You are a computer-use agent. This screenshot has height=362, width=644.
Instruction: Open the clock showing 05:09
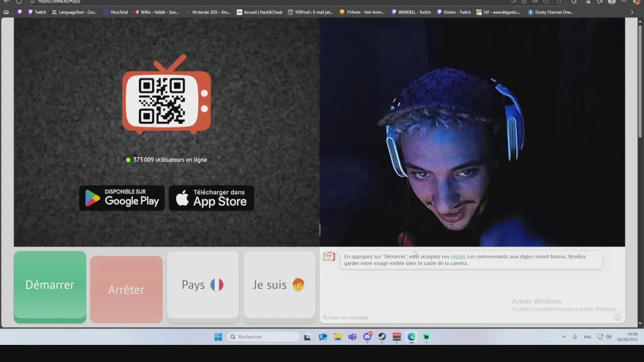coord(627,337)
